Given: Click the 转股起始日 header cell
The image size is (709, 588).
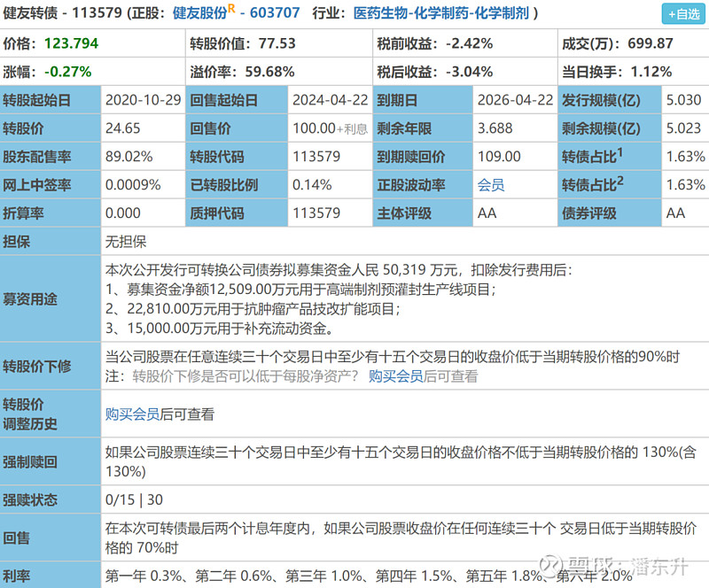Looking at the screenshot, I should click(51, 100).
